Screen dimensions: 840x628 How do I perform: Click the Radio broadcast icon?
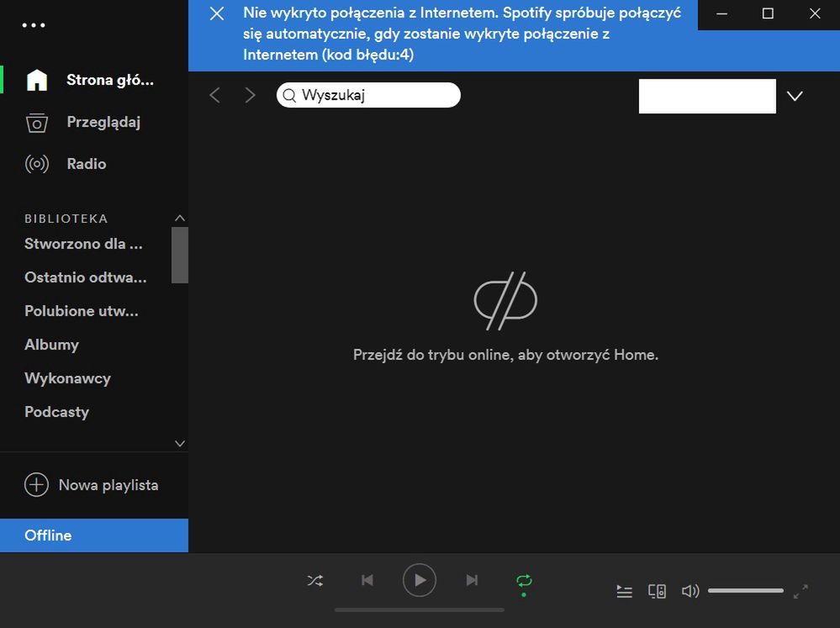click(37, 164)
